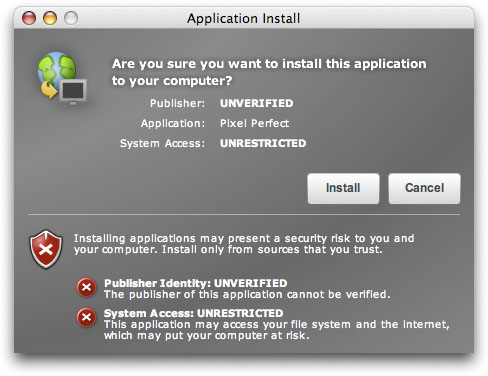
Task: Click the red X beside System Access
Action: tap(86, 317)
